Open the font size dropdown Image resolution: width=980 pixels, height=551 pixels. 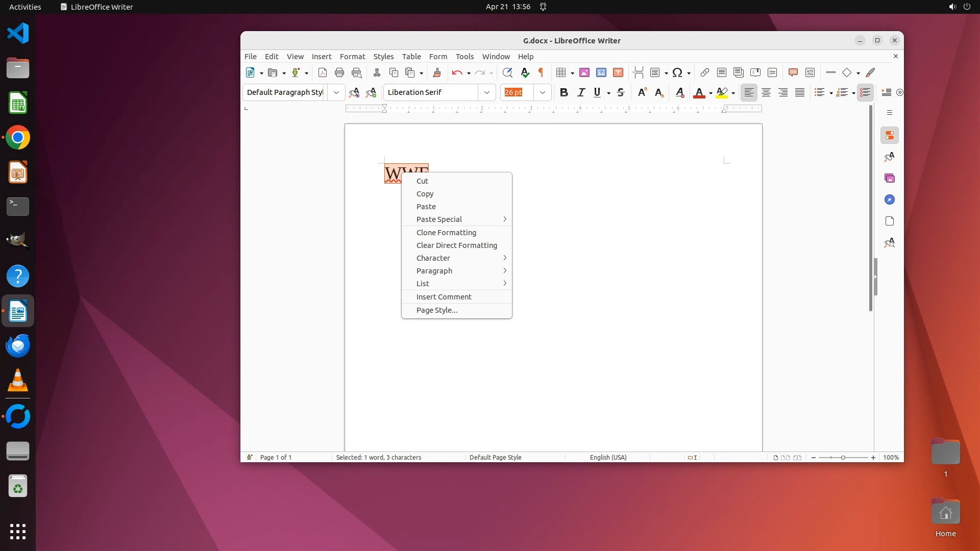(542, 92)
